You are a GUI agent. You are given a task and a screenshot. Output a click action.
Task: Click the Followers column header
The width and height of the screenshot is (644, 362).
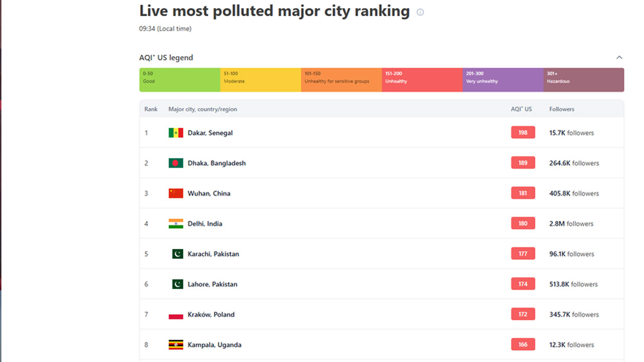561,109
